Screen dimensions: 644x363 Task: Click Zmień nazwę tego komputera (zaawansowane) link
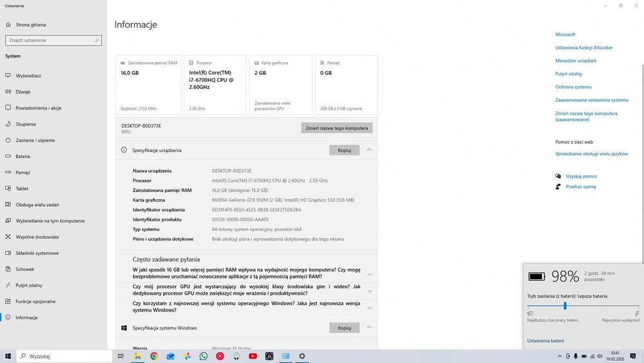click(586, 116)
